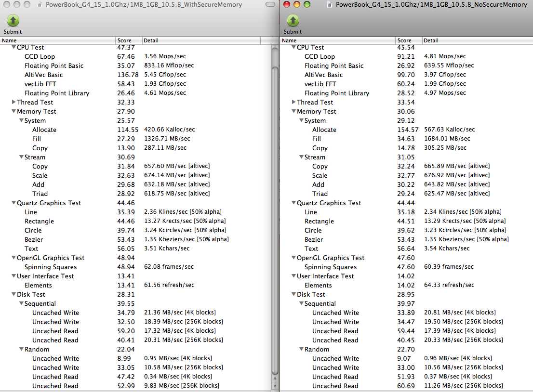Sort by Score column in WithSecureMemory window
This screenshot has width=533, height=392.
[129, 40]
